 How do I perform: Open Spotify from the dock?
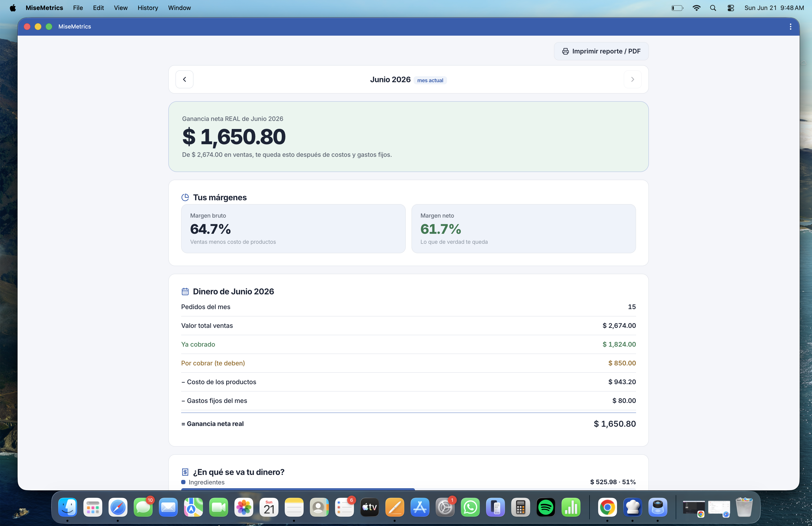[546, 507]
